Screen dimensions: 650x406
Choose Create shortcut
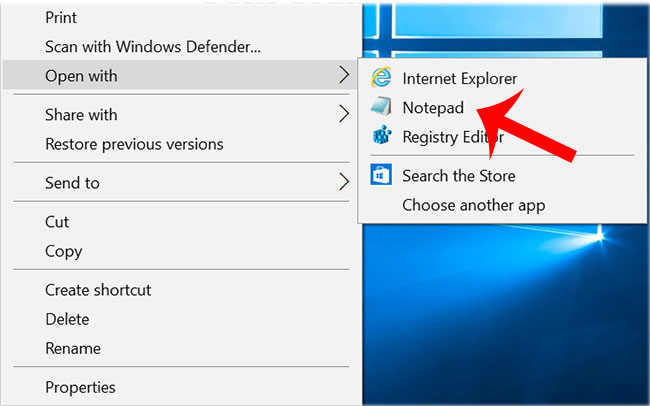click(x=98, y=290)
